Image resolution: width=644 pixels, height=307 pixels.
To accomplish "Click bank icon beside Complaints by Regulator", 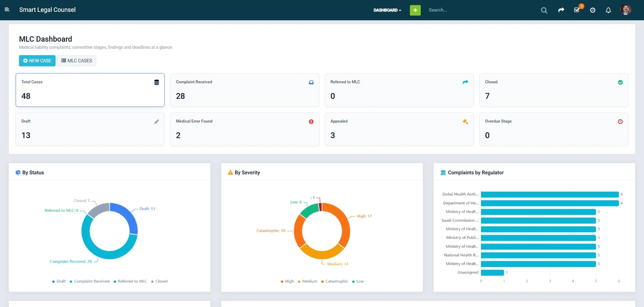I will [443, 172].
